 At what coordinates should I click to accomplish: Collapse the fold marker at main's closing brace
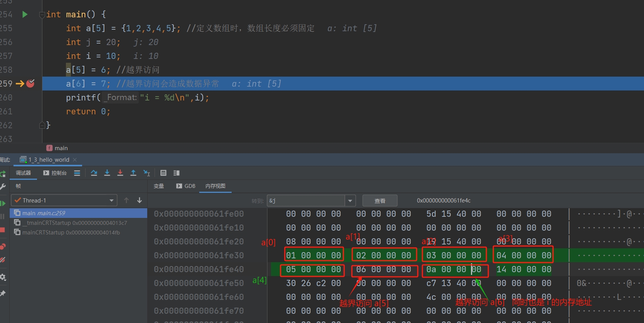coord(42,125)
